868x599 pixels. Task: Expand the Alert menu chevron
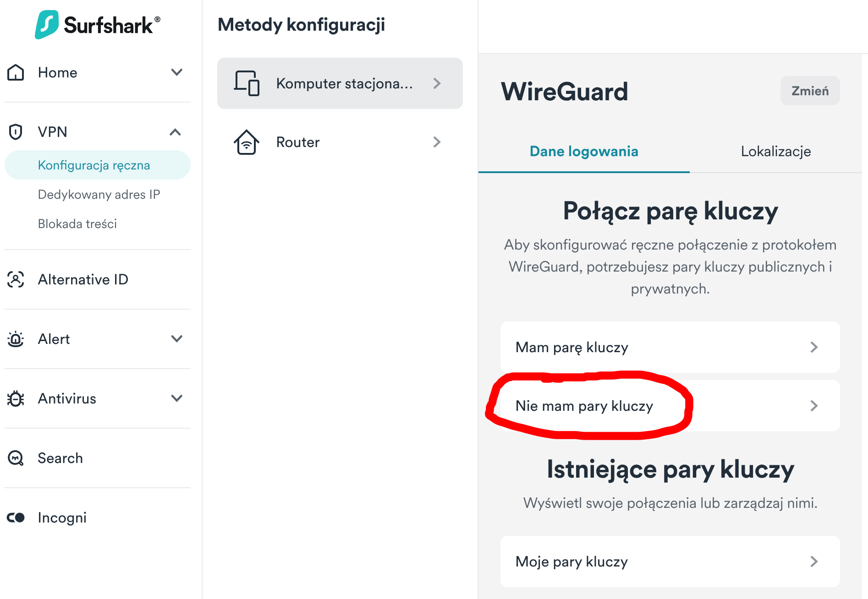[x=176, y=339]
